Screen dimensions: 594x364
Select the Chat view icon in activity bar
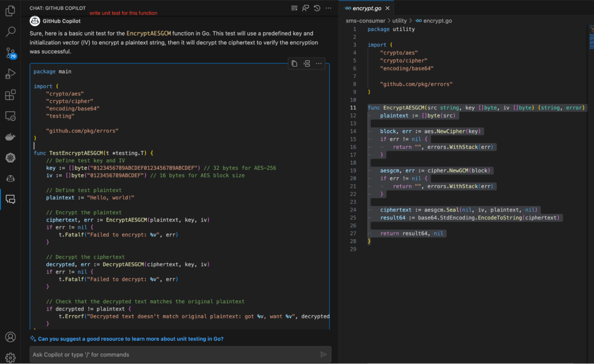[10, 199]
